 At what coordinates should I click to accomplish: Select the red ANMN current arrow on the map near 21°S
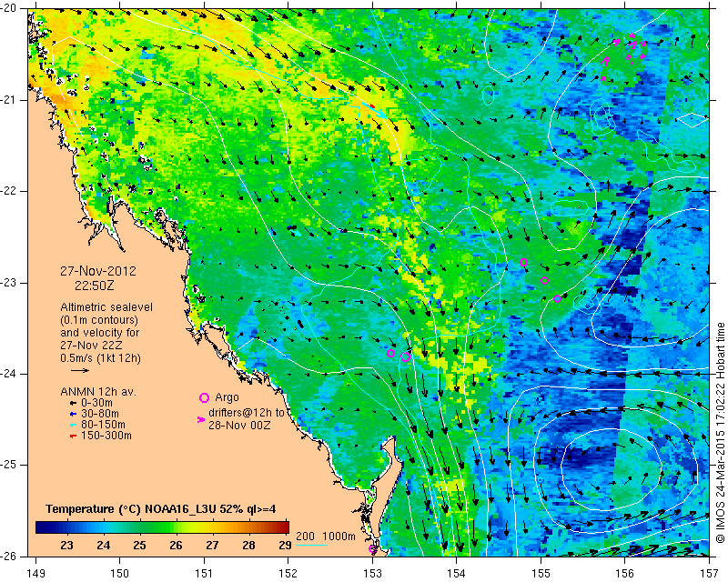(371, 106)
